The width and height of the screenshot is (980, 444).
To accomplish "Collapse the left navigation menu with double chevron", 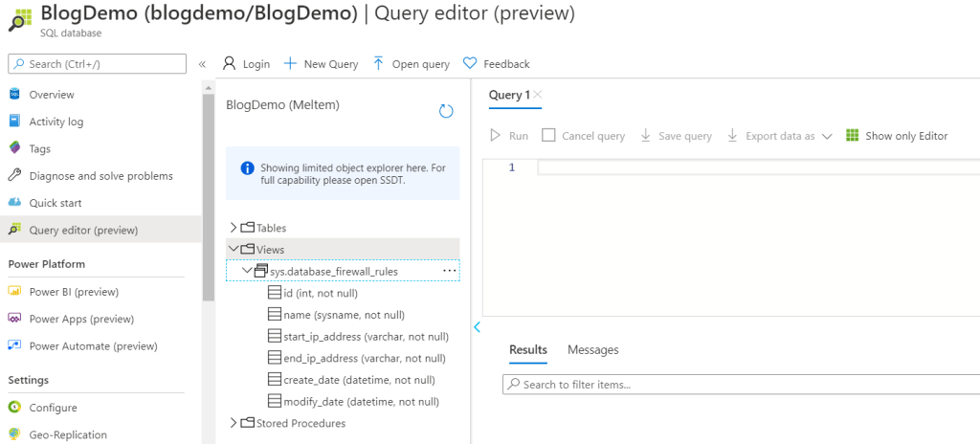I will (202, 64).
